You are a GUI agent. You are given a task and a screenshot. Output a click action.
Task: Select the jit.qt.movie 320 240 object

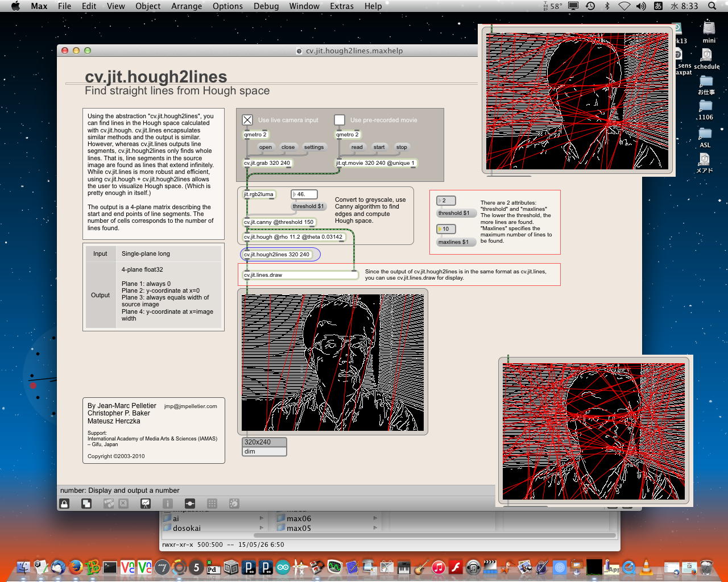pyautogui.click(x=377, y=163)
